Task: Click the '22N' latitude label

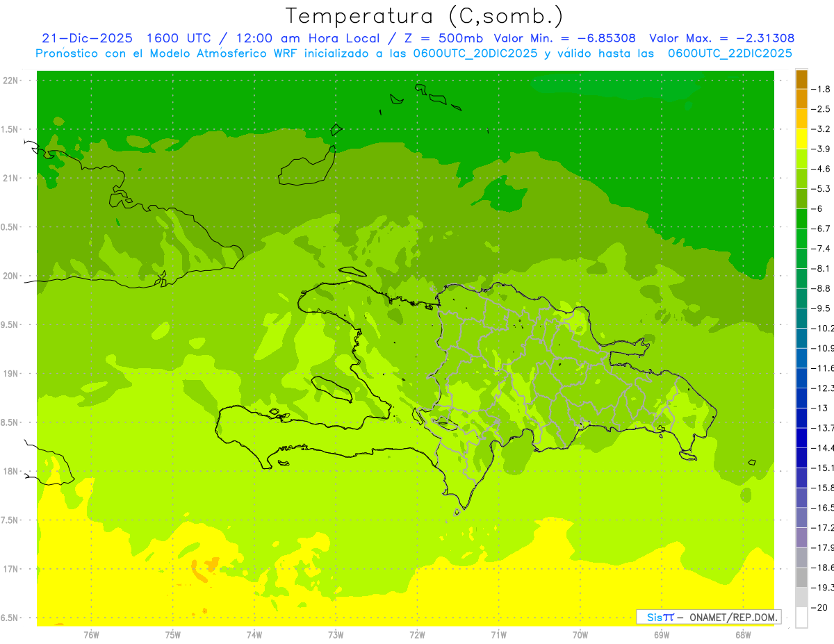Action: [x=10, y=81]
